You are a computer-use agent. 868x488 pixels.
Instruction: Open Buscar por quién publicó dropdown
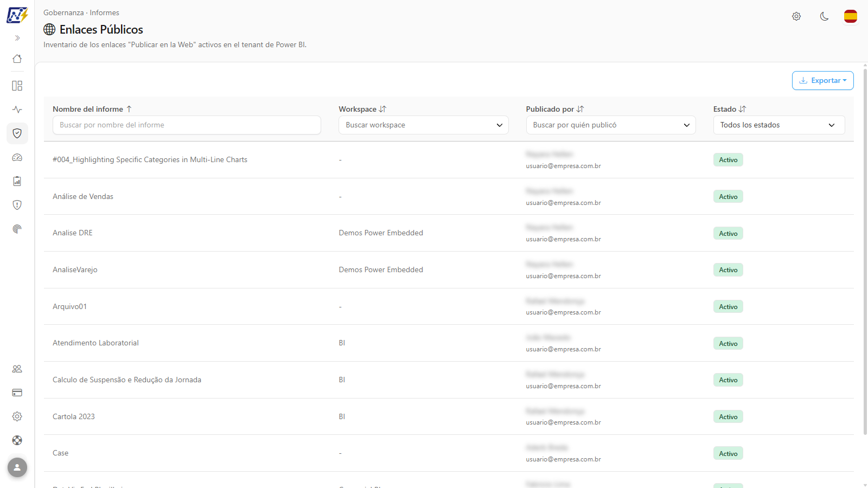[611, 125]
